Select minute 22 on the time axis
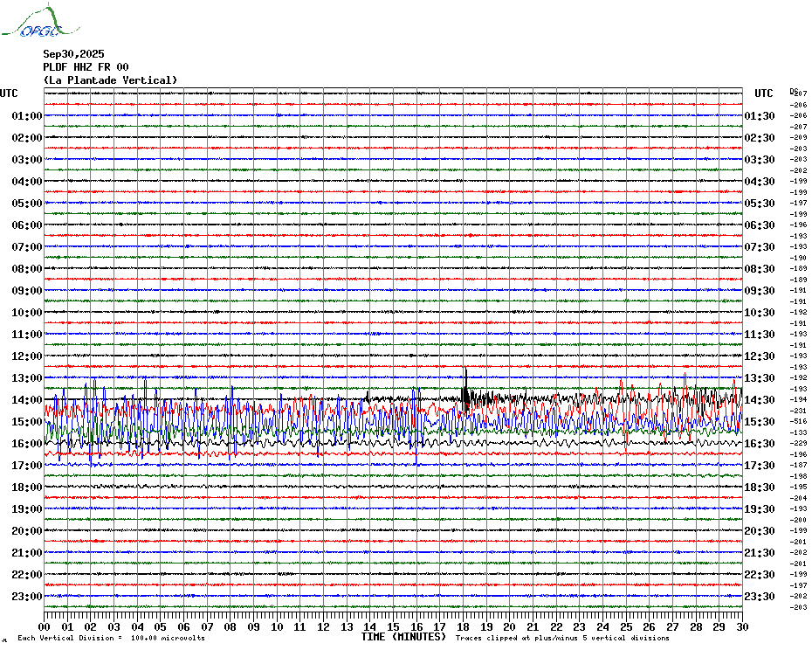Image resolution: width=812 pixels, height=650 pixels. 556,627
